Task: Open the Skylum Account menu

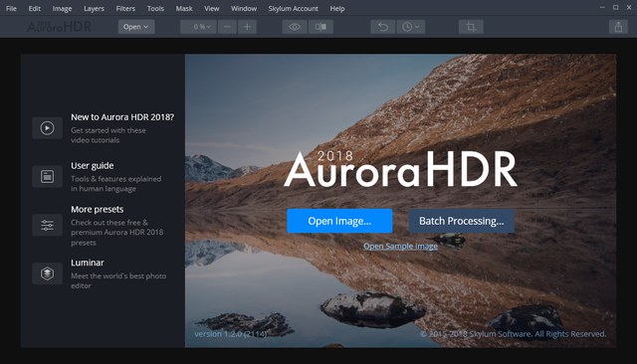Action: click(293, 8)
